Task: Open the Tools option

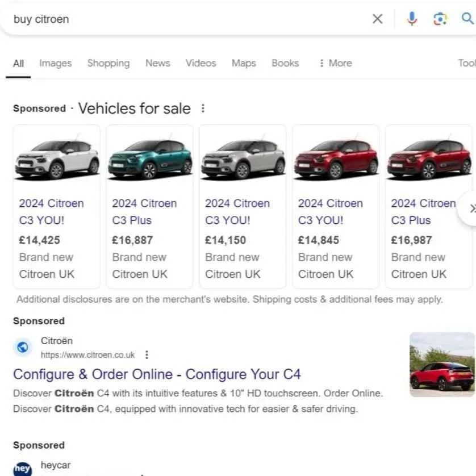Action: (x=467, y=63)
